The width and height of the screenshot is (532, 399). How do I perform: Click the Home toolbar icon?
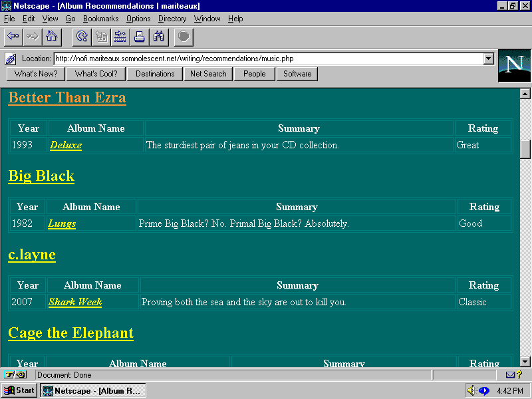pyautogui.click(x=51, y=37)
